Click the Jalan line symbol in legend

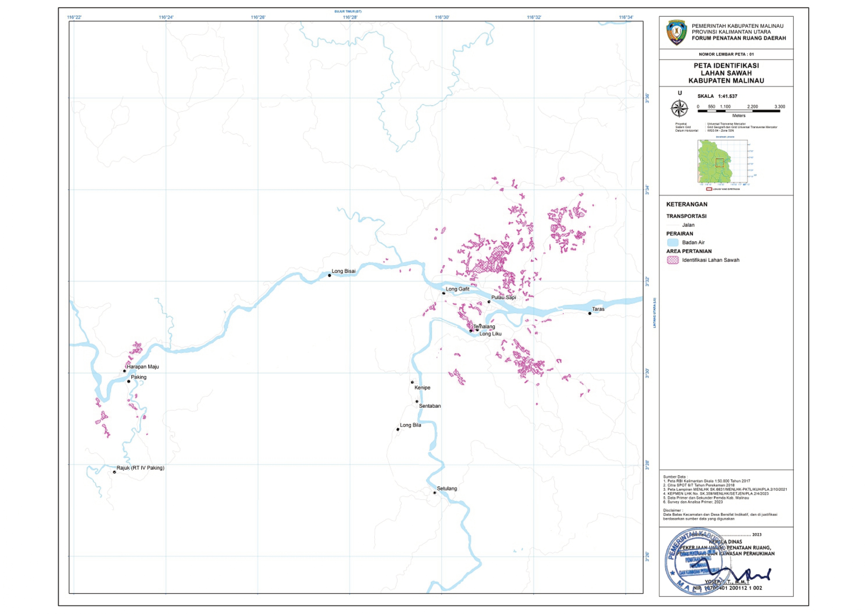tap(673, 225)
